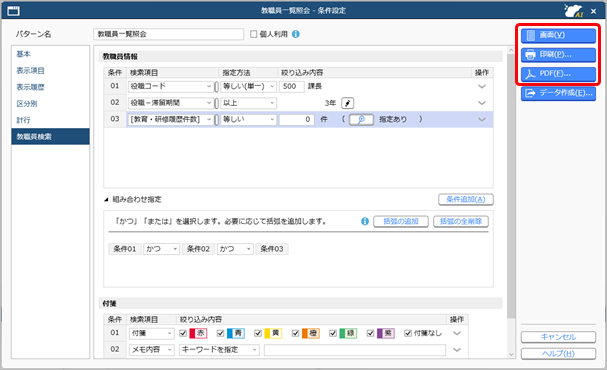This screenshot has height=370, width=607.
Task: Expand operation chevron for condition 03 row
Action: 482,120
